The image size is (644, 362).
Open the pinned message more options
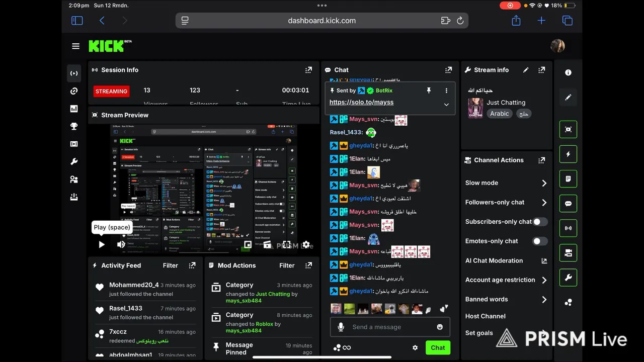[x=446, y=90]
